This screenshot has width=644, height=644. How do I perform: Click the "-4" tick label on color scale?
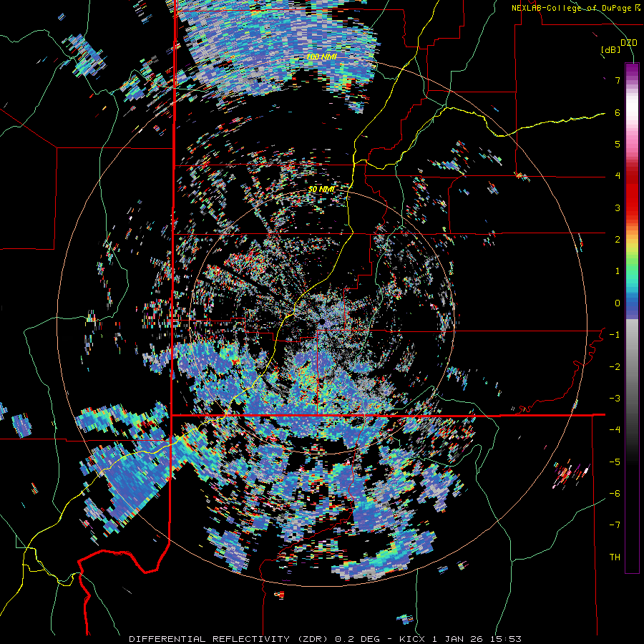(615, 430)
